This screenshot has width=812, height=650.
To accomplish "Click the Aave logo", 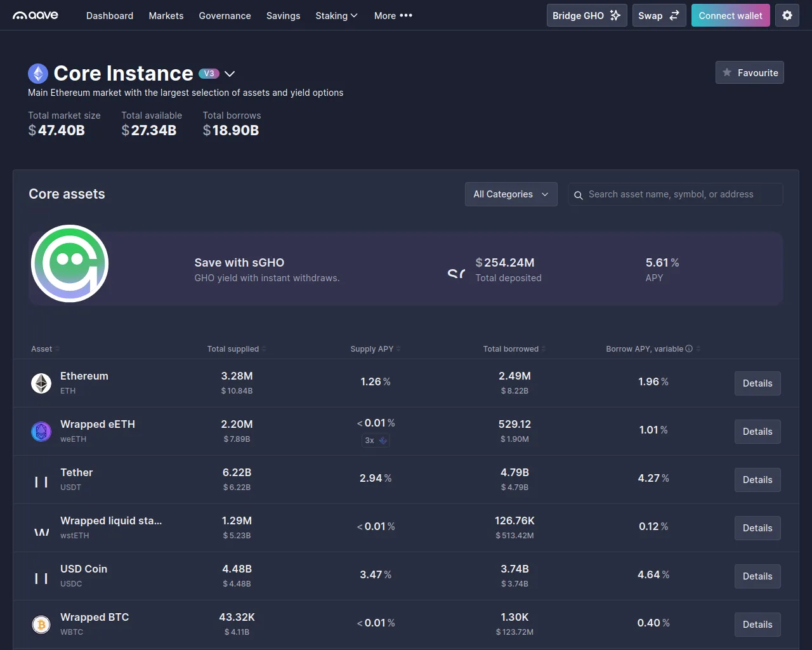I will pyautogui.click(x=36, y=15).
